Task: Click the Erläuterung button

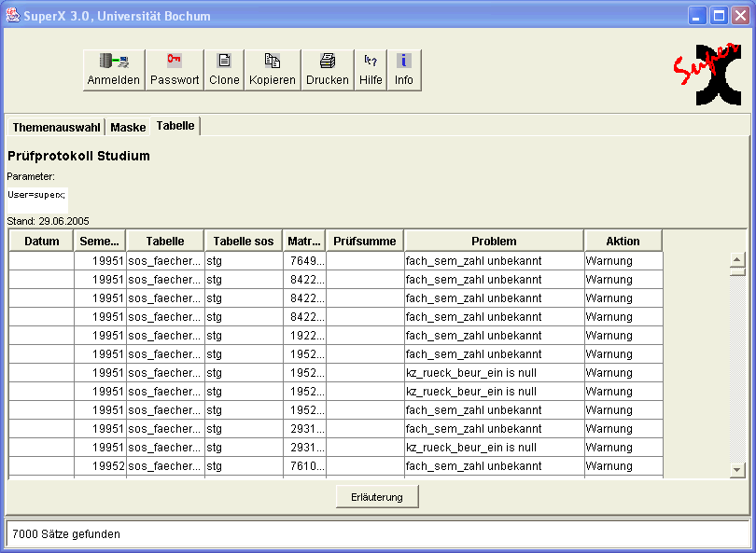Action: [x=377, y=497]
